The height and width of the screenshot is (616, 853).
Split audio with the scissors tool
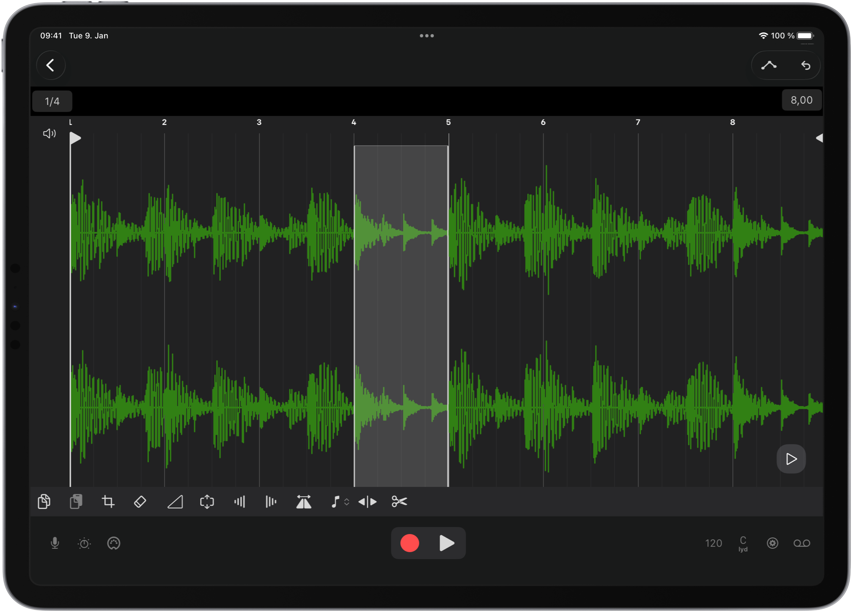point(399,502)
